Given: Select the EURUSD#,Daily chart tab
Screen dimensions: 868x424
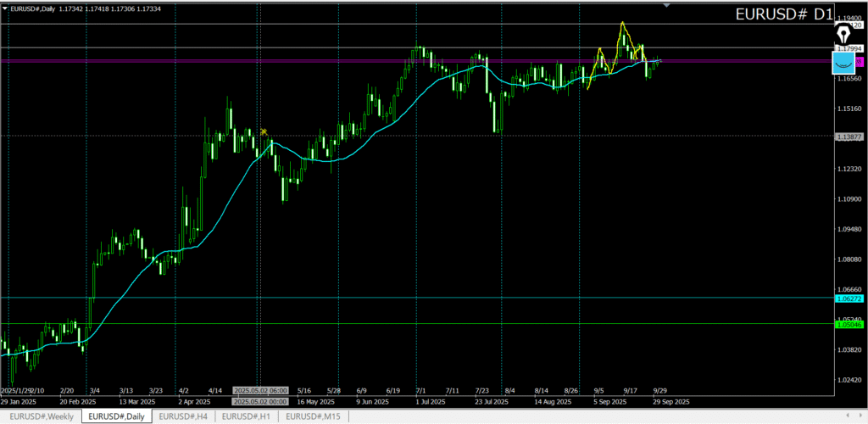Looking at the screenshot, I should coord(116,416).
